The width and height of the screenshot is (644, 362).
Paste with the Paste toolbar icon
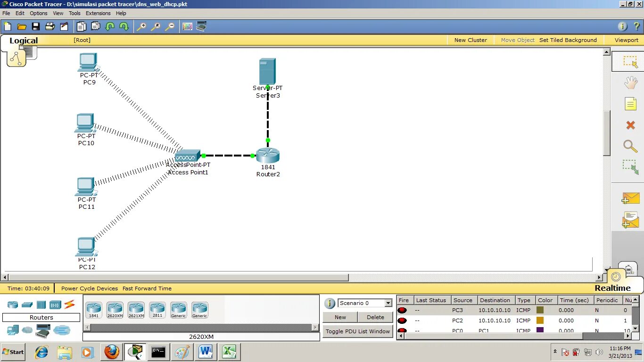pos(96,26)
